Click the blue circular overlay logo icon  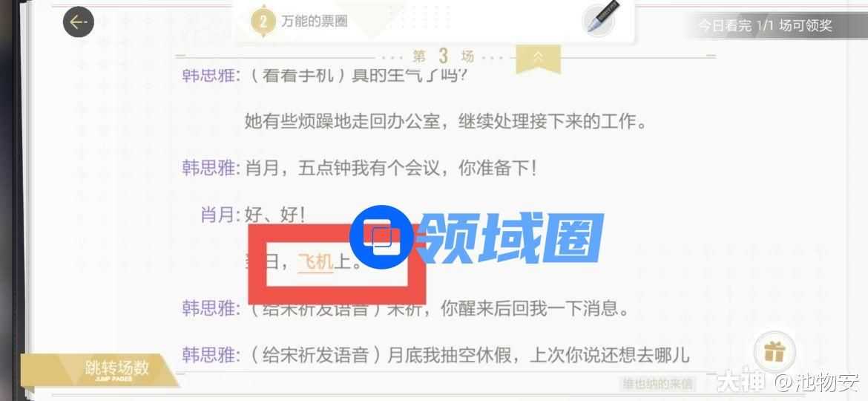click(382, 237)
